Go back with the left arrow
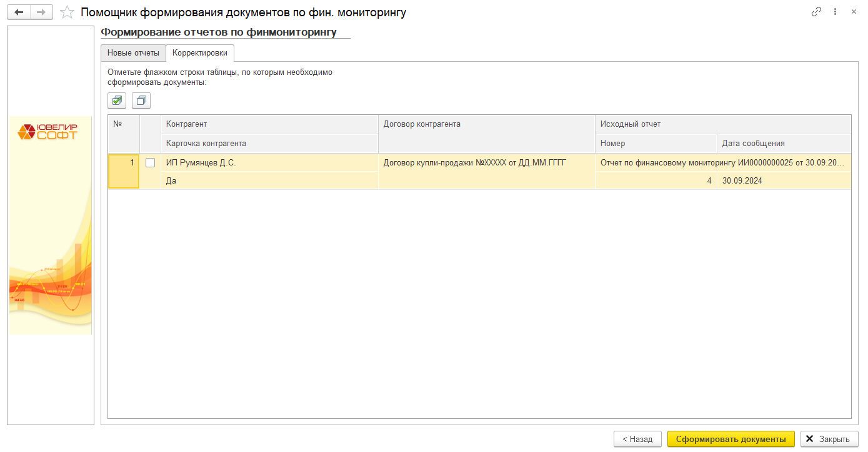The width and height of the screenshot is (868, 452). point(19,12)
